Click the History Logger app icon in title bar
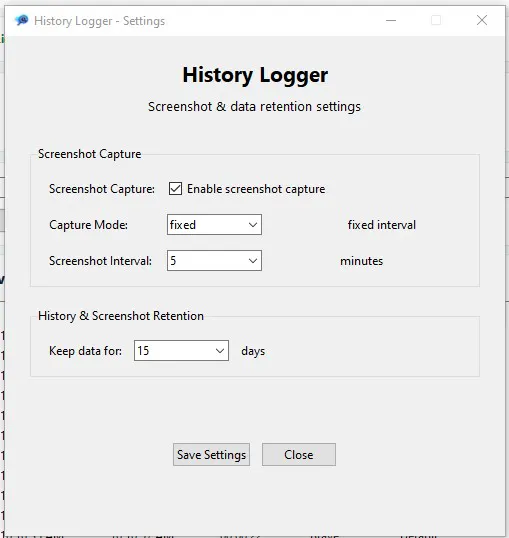Viewport: 509px width, 538px height. 21,21
